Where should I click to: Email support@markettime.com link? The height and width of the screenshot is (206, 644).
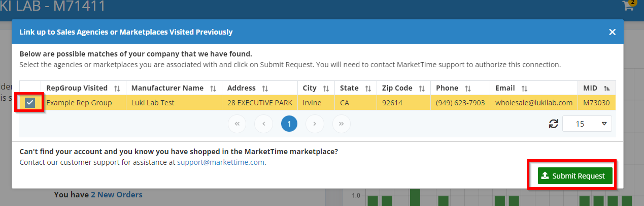point(221,162)
